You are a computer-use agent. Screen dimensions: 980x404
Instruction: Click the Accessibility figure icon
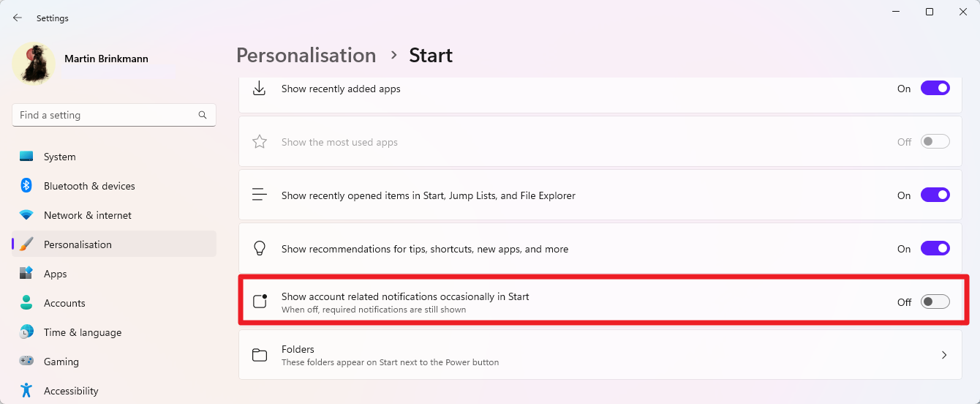coord(26,391)
